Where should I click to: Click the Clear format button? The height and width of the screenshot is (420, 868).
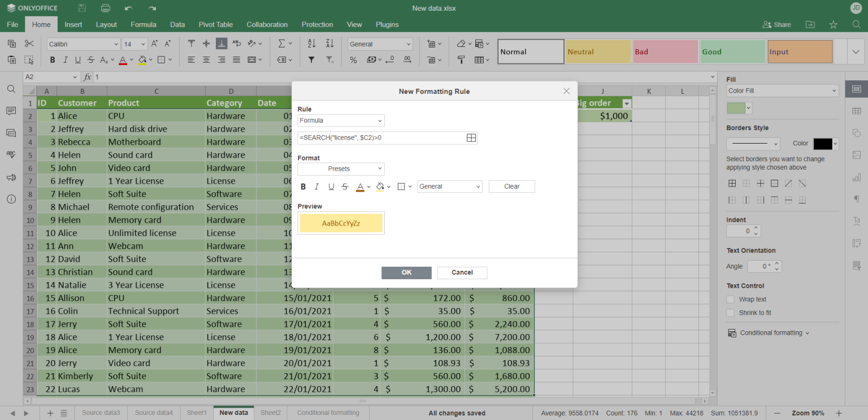(511, 187)
